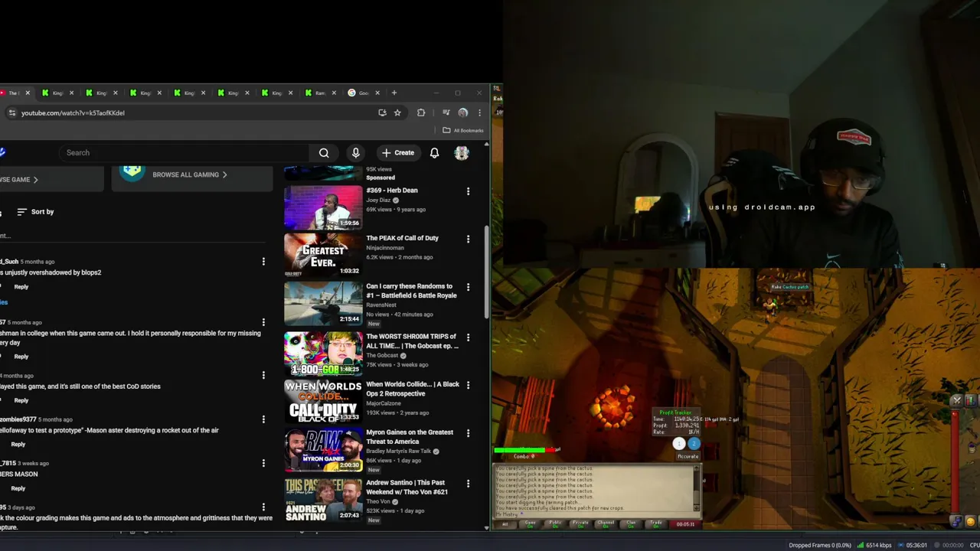This screenshot has height=551, width=980.
Task: Open the crossed swords combat icon in game
Action: (956, 400)
